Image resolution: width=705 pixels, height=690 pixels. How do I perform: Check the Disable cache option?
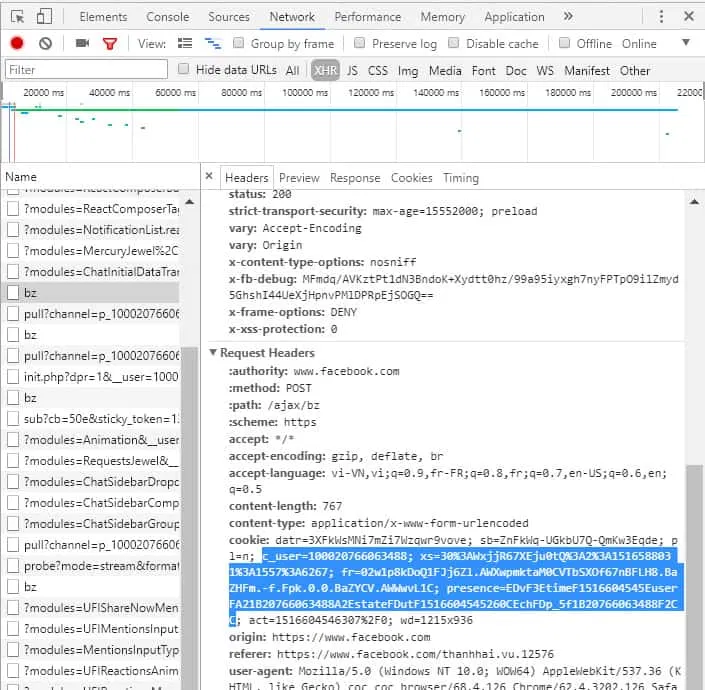454,43
